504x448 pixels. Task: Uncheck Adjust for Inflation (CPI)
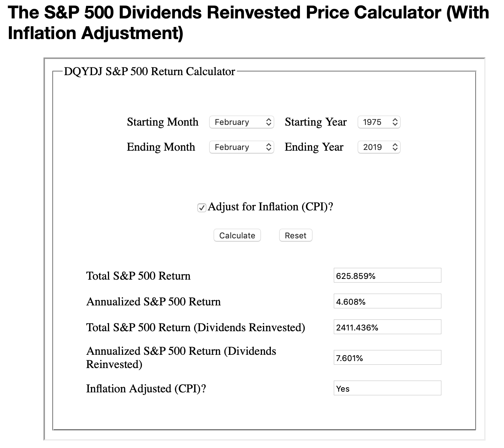201,208
